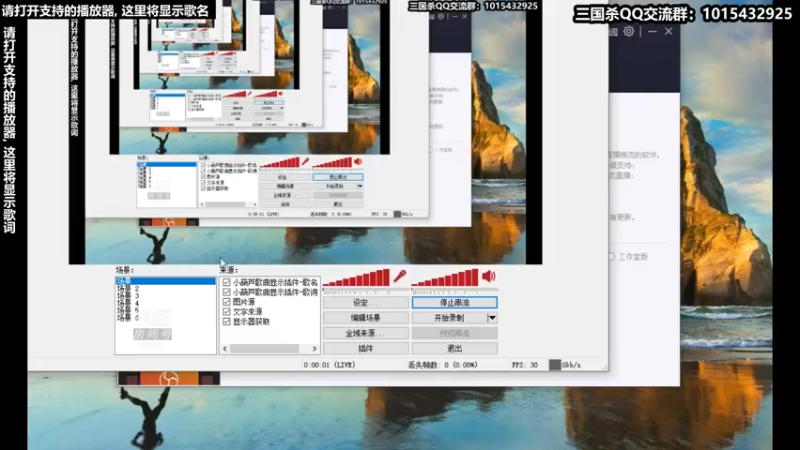800x450 pixels.
Task: Click the sources list right scroll arrow
Action: point(314,349)
